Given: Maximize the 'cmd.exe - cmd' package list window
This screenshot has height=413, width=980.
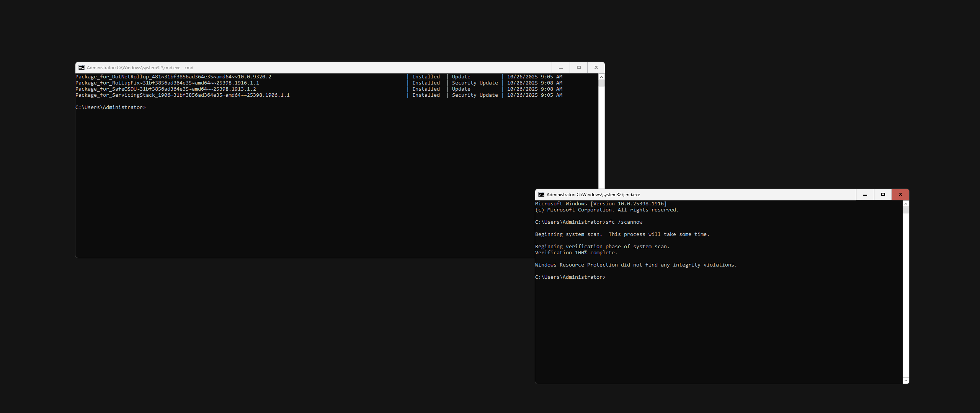Looking at the screenshot, I should coord(579,68).
